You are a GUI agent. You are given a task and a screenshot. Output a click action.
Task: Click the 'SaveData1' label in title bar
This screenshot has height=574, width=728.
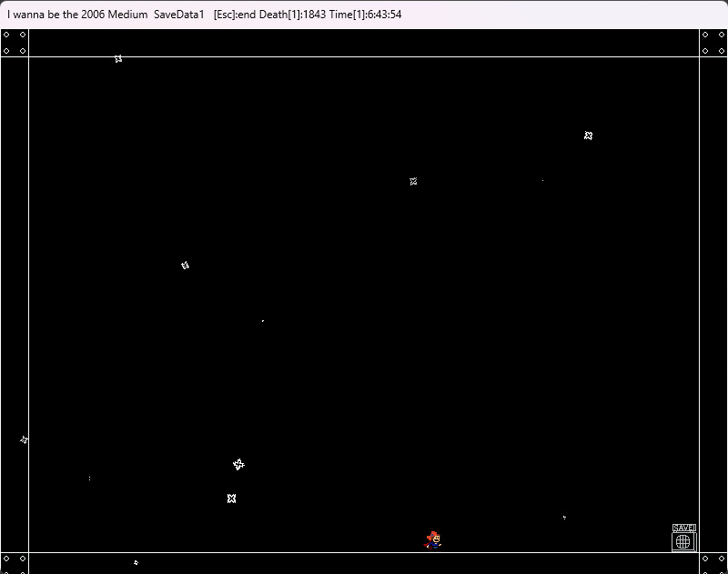click(x=179, y=15)
